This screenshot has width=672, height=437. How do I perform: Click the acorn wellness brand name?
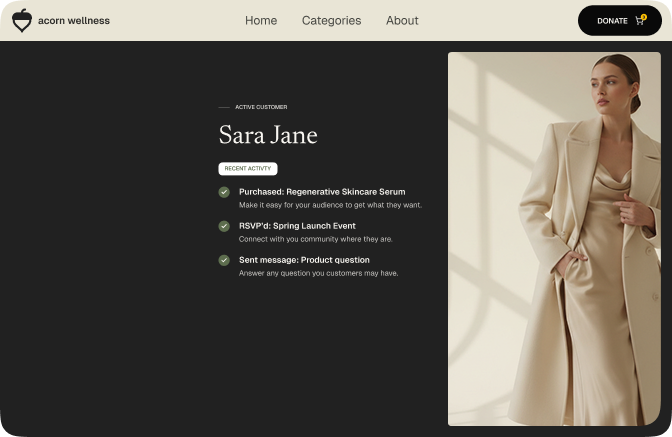[74, 21]
